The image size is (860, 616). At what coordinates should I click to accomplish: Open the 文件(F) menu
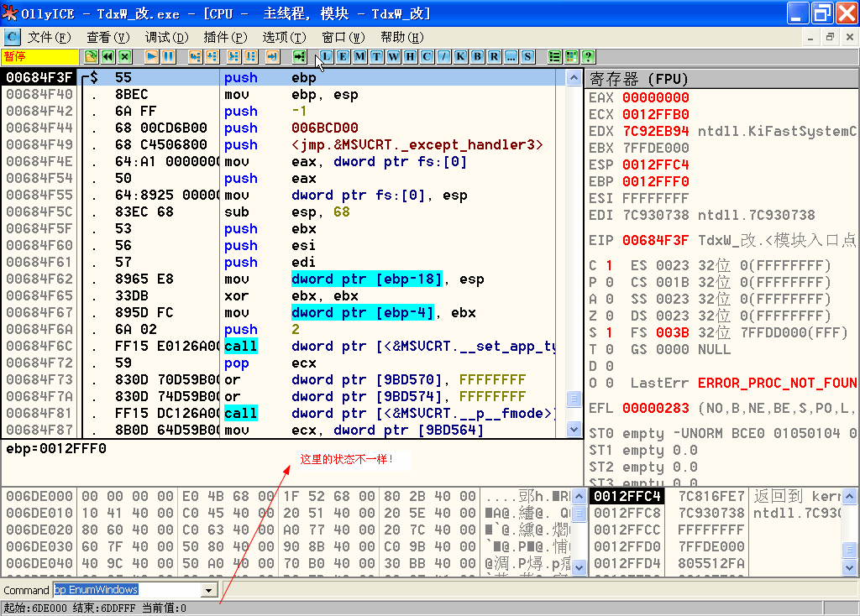[50, 37]
